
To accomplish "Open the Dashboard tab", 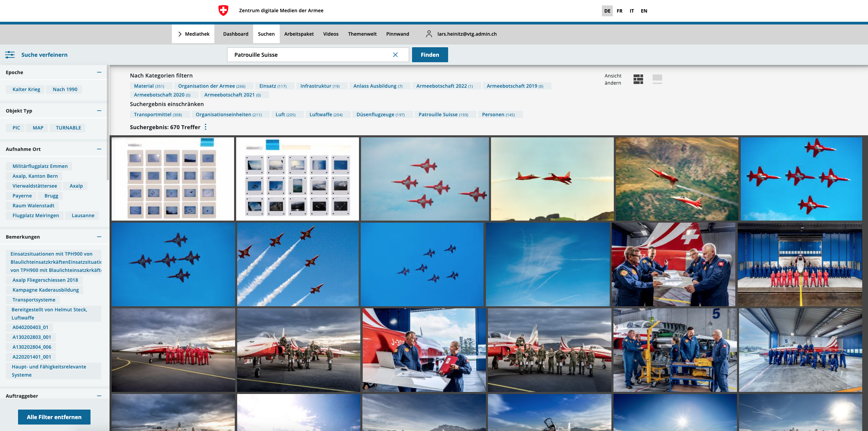I will [x=236, y=34].
